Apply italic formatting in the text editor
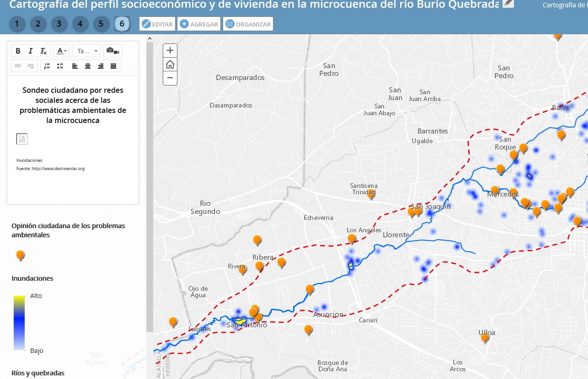588x379 pixels. [x=31, y=51]
